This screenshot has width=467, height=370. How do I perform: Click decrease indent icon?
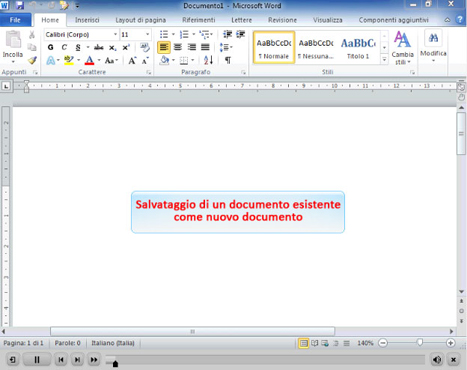pos(227,34)
